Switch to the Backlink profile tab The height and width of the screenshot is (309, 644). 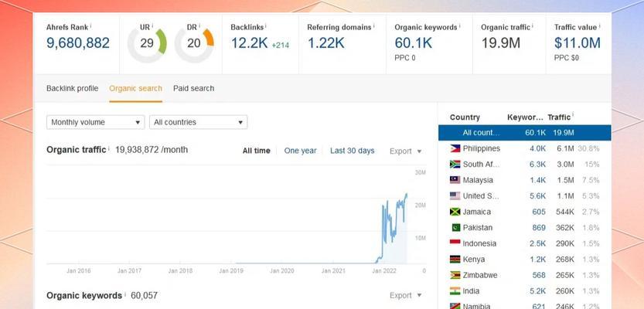[73, 88]
